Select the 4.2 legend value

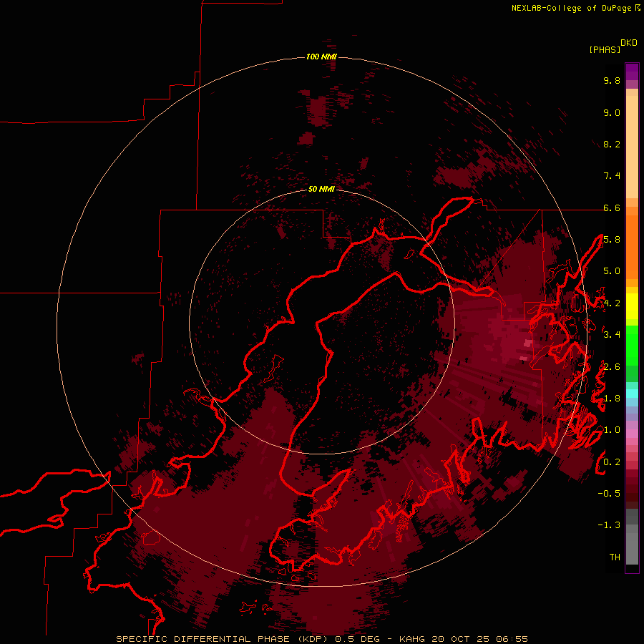tap(612, 303)
